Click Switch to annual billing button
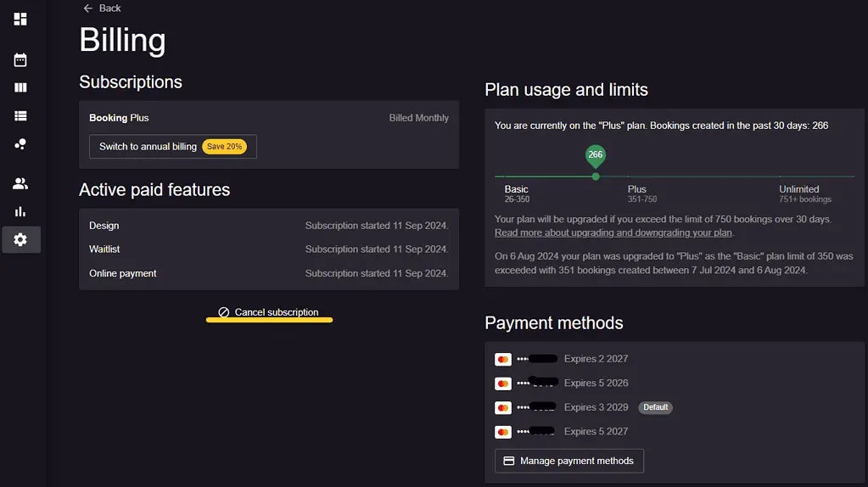 pyautogui.click(x=173, y=147)
